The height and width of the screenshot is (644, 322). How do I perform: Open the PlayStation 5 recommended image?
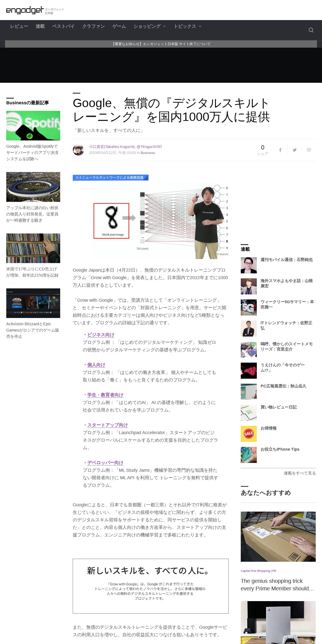[x=278, y=622]
